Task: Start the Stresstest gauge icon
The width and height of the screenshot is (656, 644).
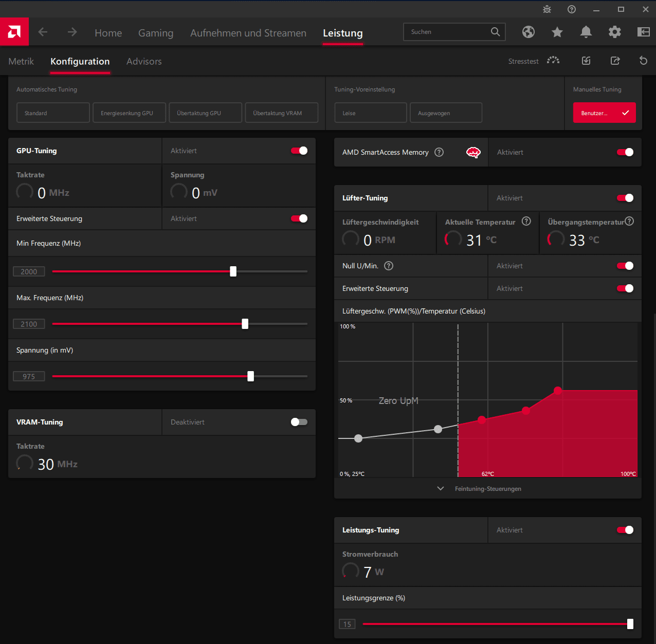Action: (553, 61)
